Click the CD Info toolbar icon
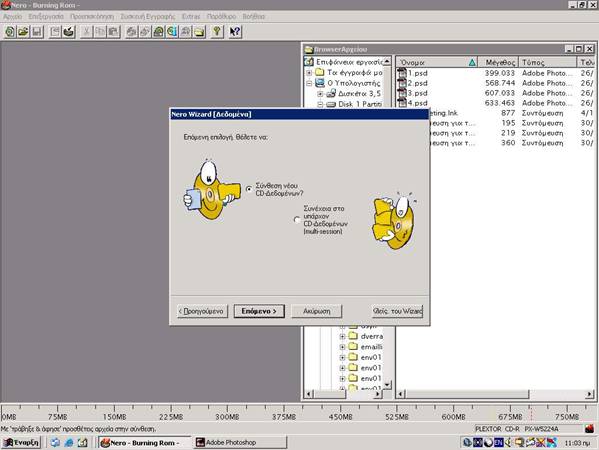599x450 pixels. pos(172,32)
